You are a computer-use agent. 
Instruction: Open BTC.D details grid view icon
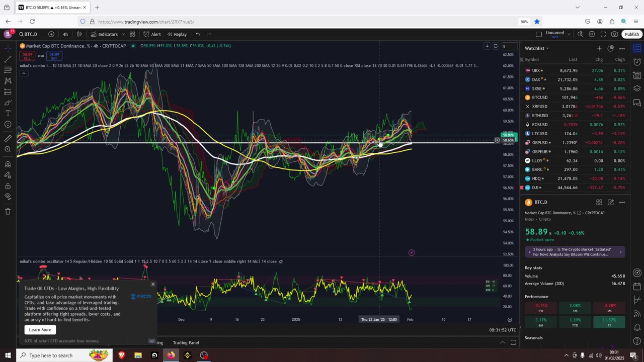point(599,202)
